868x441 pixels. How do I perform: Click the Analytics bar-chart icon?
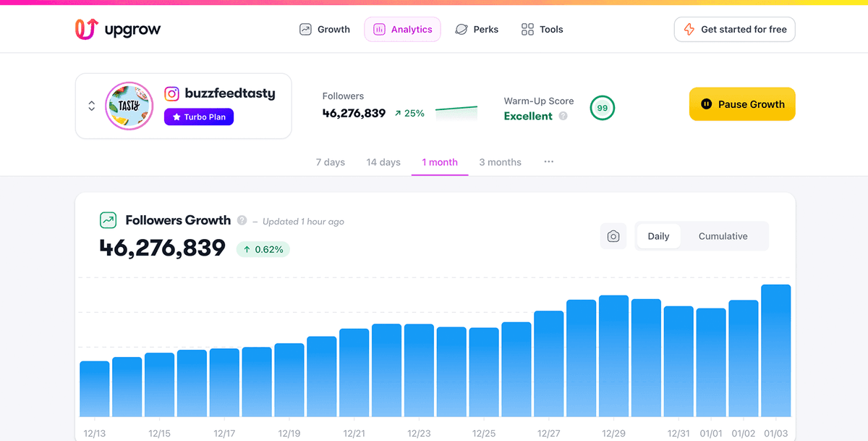[x=379, y=29]
